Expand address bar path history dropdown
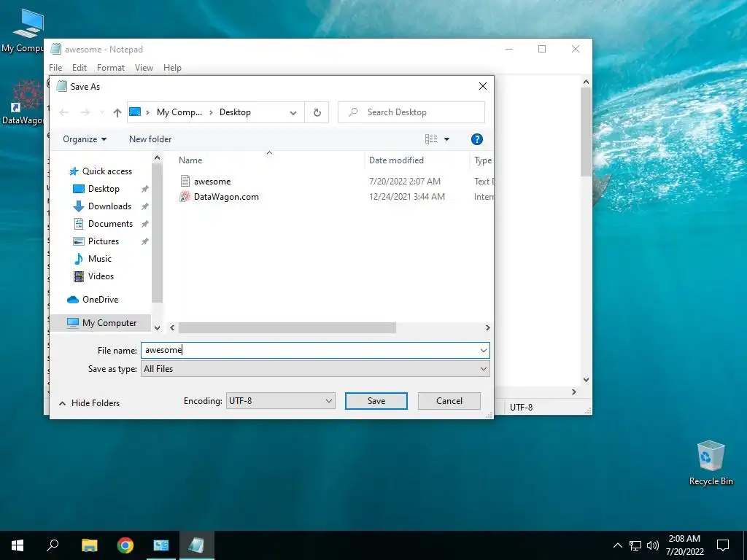The height and width of the screenshot is (560, 747). pyautogui.click(x=293, y=113)
